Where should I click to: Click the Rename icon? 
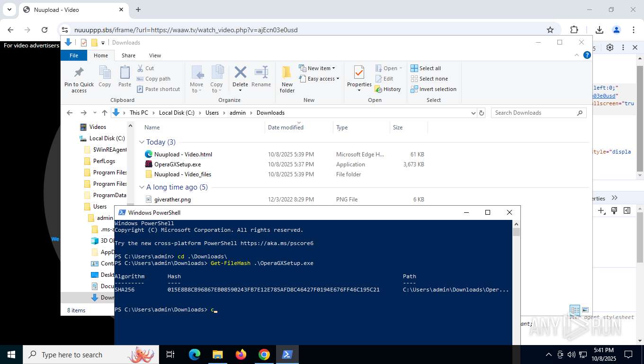click(261, 77)
